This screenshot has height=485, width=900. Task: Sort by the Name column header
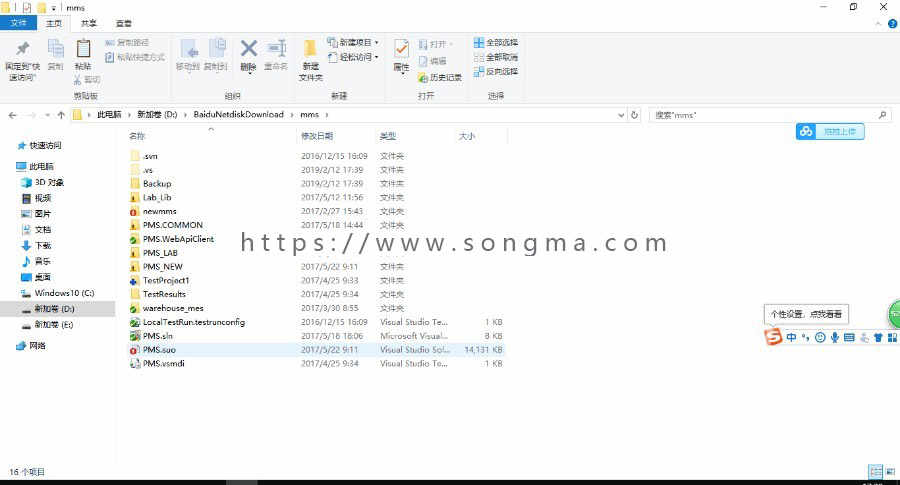137,136
